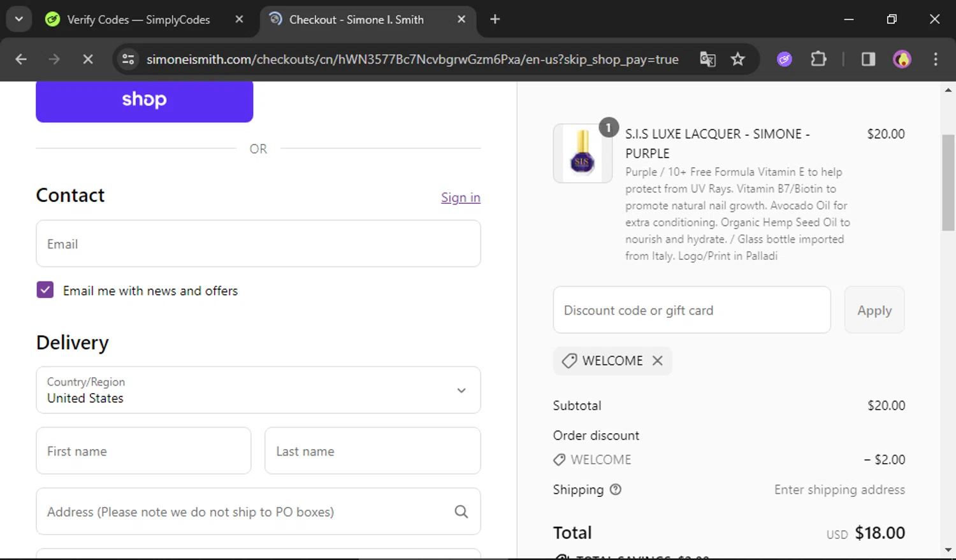956x560 pixels.
Task: Click the tag icon next to WELCOME under Order discount
Action: pyautogui.click(x=559, y=459)
